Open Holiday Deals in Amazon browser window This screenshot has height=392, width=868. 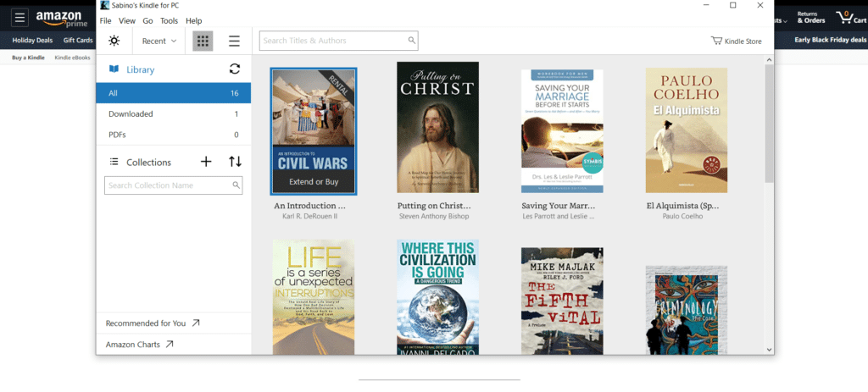[33, 41]
